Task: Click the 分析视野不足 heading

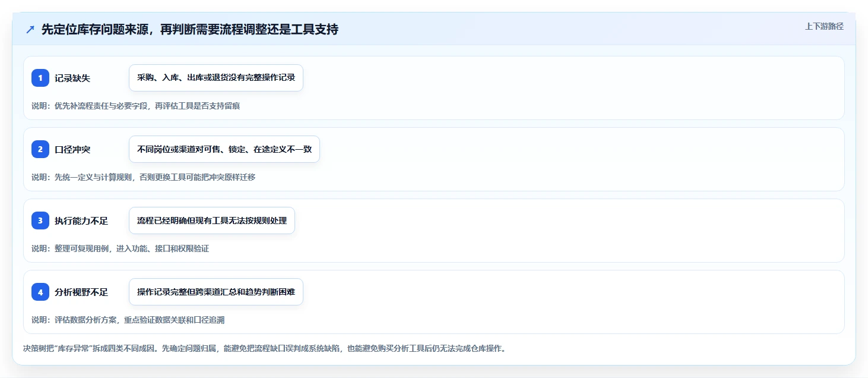Action: pyautogui.click(x=81, y=292)
